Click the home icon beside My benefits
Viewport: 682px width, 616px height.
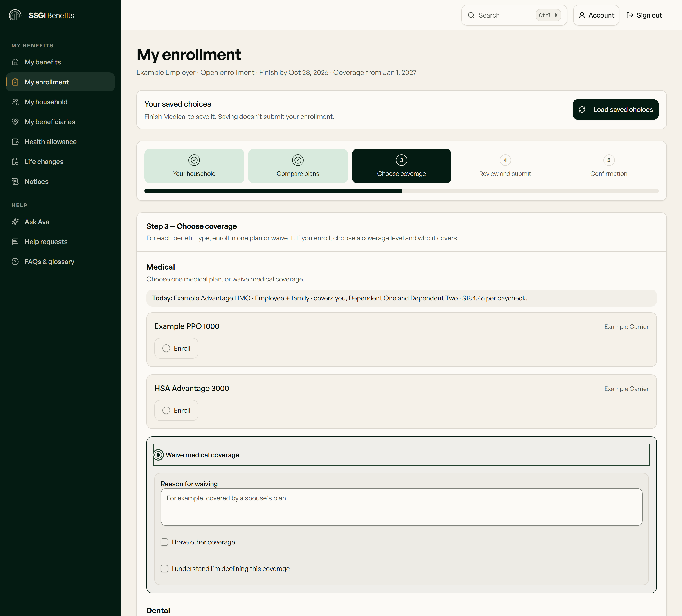(x=15, y=62)
